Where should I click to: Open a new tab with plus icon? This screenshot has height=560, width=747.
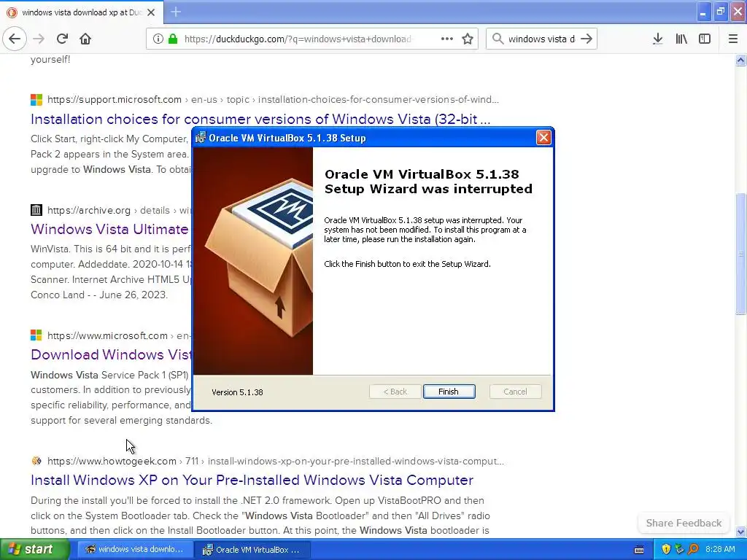pos(176,12)
